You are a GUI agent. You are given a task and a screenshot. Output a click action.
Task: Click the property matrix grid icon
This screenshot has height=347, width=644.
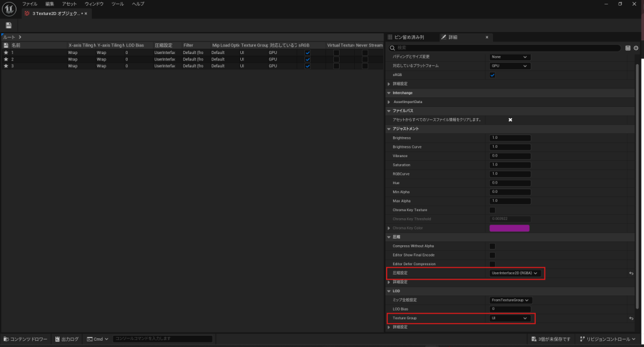(x=628, y=48)
